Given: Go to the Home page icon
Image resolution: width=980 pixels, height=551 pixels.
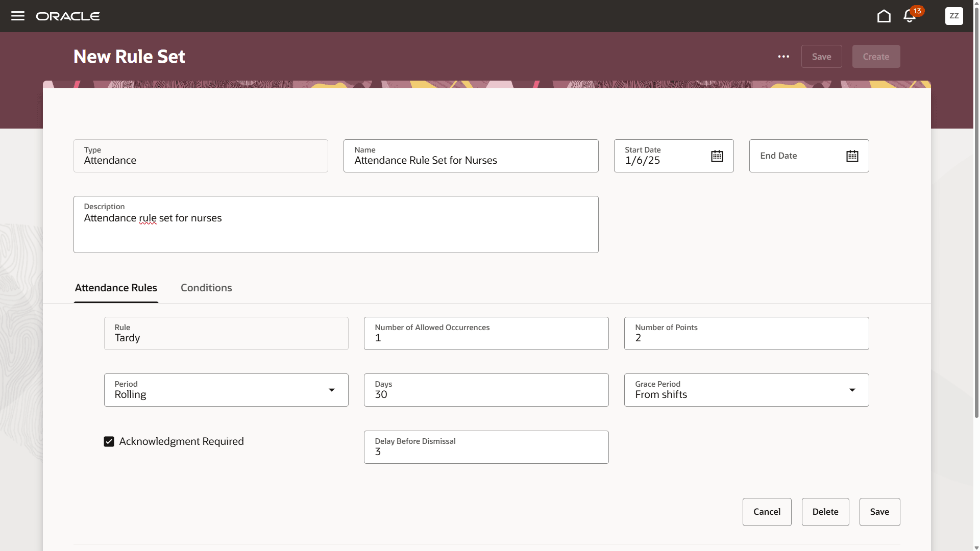Looking at the screenshot, I should coord(884,16).
